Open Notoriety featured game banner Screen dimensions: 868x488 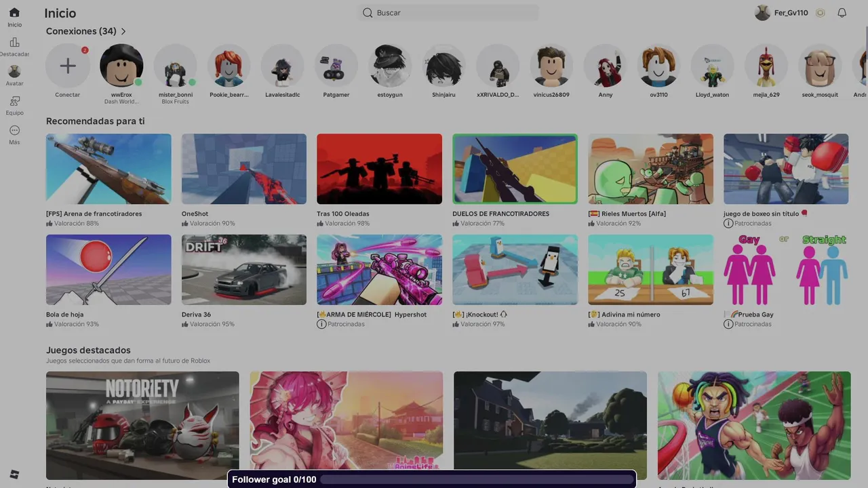click(x=142, y=426)
